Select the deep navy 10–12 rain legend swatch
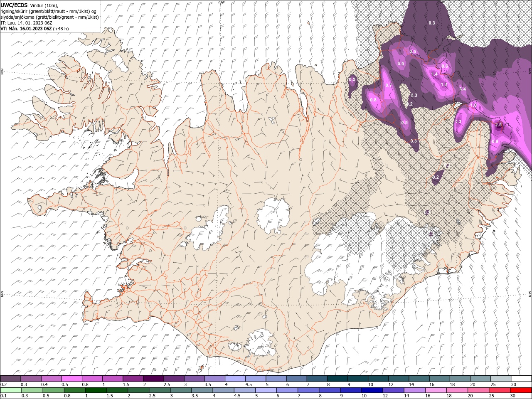532x399 pixels. coord(372,390)
